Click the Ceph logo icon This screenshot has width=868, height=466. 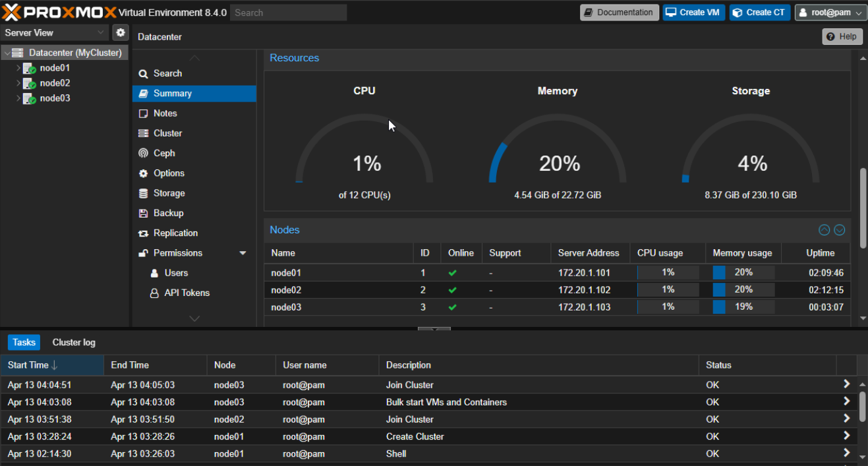pyautogui.click(x=143, y=153)
